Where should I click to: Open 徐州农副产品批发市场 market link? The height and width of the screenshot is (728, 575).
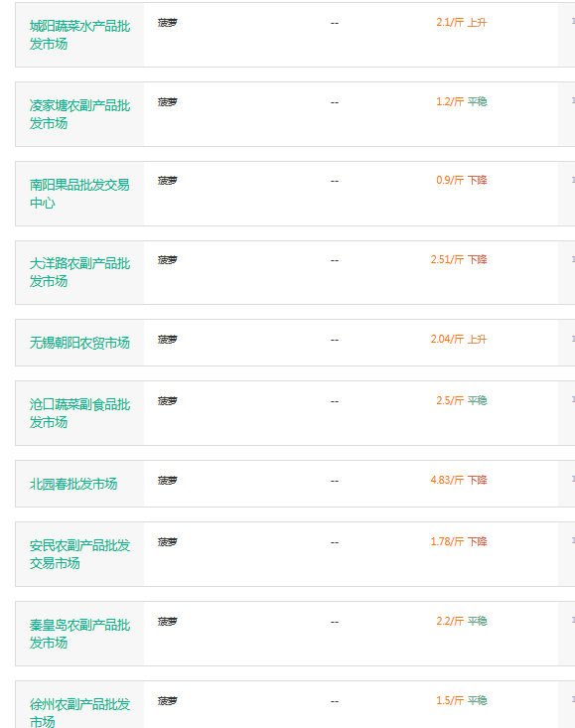pos(79,712)
